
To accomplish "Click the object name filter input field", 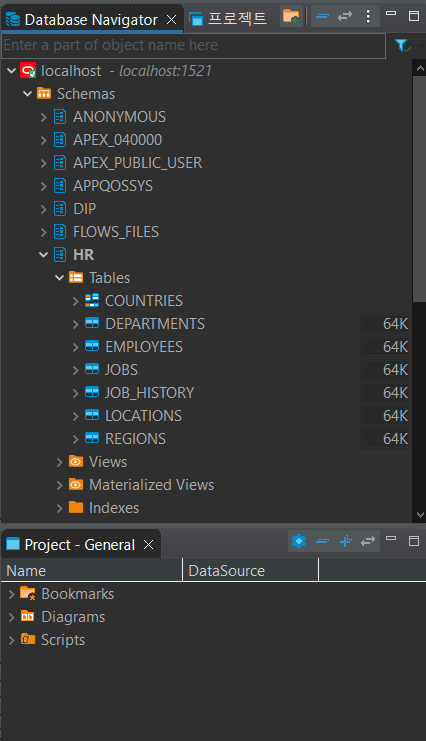I will click(193, 45).
